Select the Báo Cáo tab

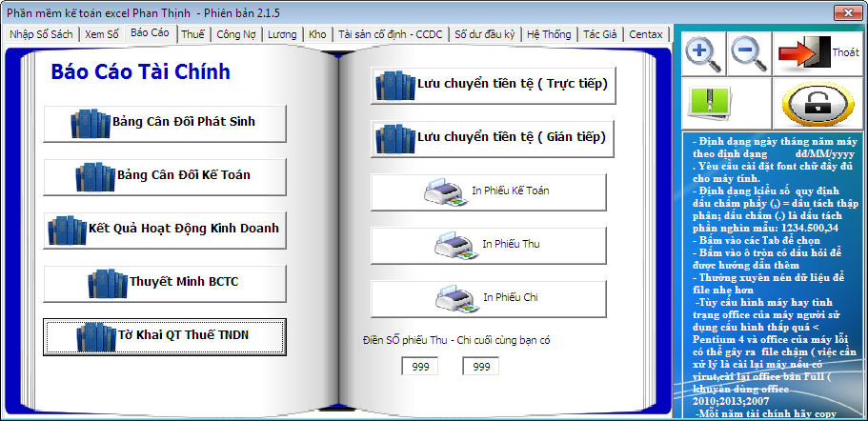150,32
